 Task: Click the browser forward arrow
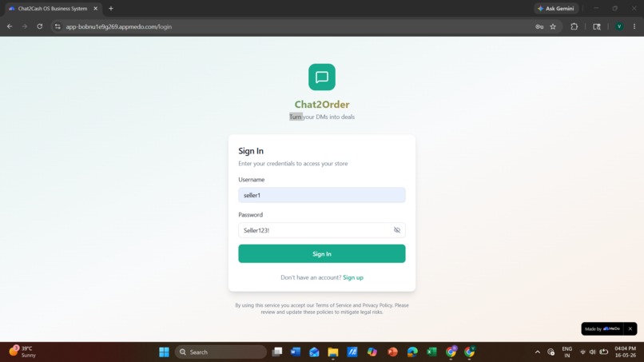[25, 26]
